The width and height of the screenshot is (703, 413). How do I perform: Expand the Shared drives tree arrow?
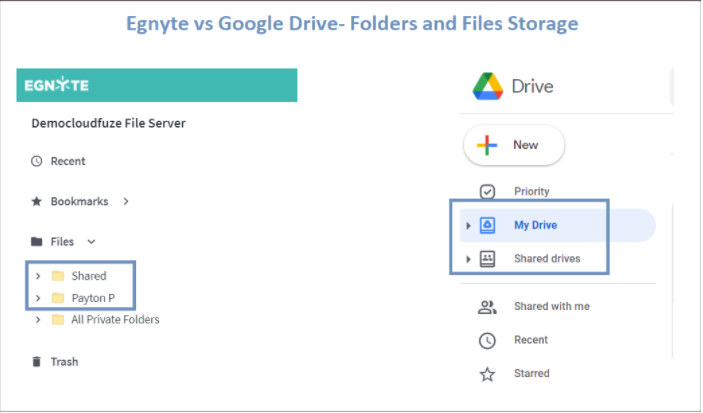click(x=468, y=259)
